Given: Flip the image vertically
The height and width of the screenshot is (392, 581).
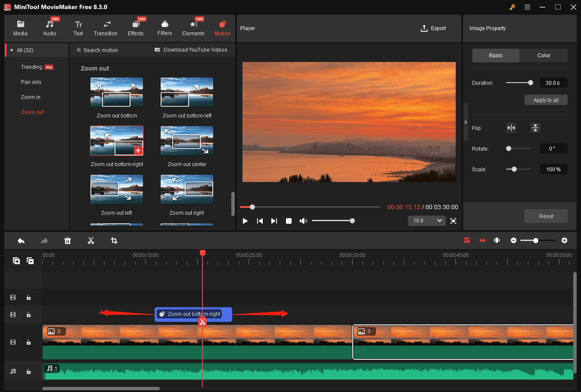Looking at the screenshot, I should point(535,128).
